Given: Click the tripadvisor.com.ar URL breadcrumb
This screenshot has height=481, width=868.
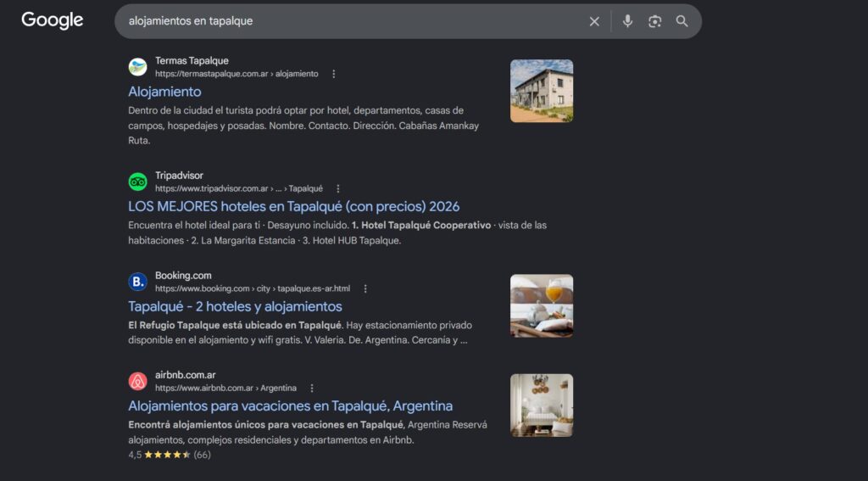Looking at the screenshot, I should (x=238, y=188).
